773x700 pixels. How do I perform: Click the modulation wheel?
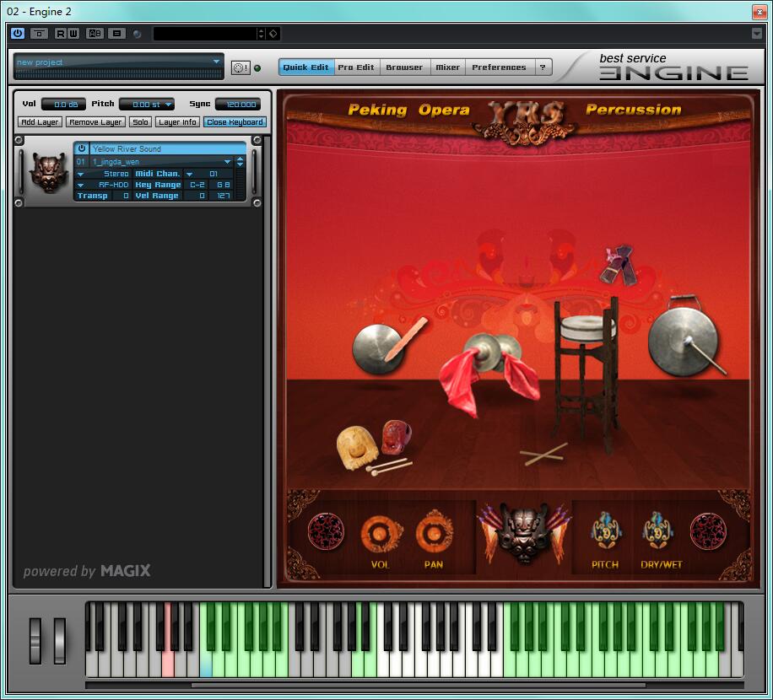(60, 640)
